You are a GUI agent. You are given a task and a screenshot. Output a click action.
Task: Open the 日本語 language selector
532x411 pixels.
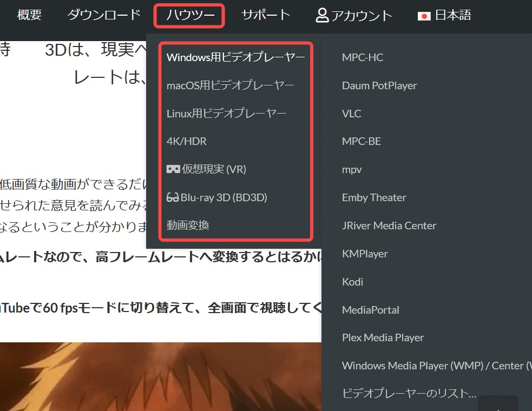click(453, 15)
